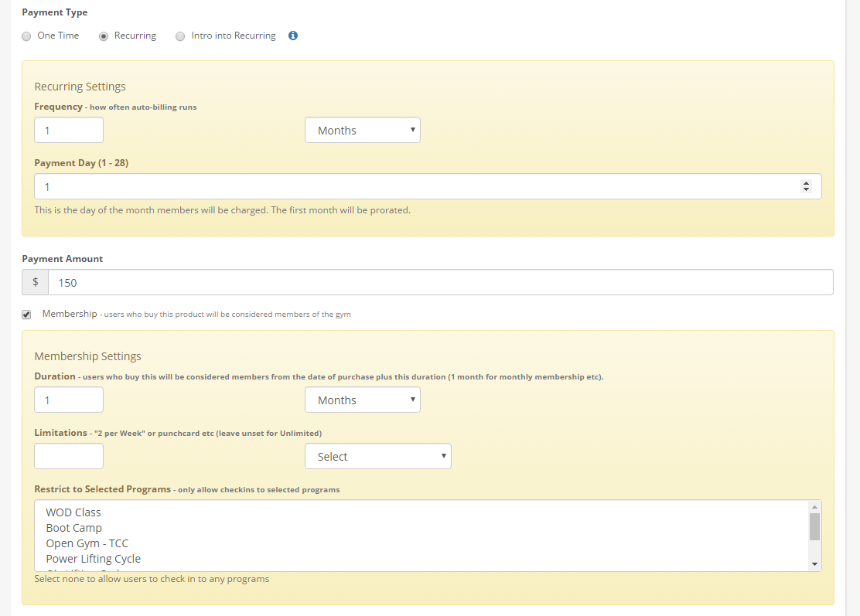Image resolution: width=860 pixels, height=616 pixels.
Task: Open the Duration Months dropdown
Action: [x=362, y=400]
